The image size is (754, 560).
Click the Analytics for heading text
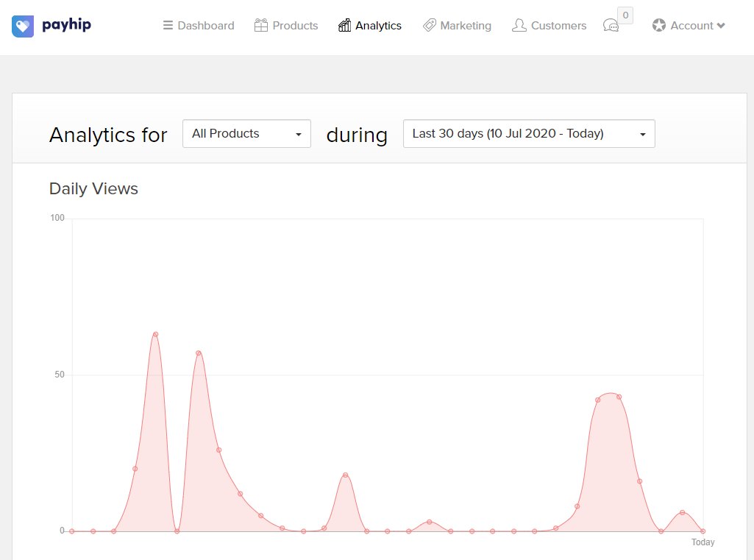[108, 135]
